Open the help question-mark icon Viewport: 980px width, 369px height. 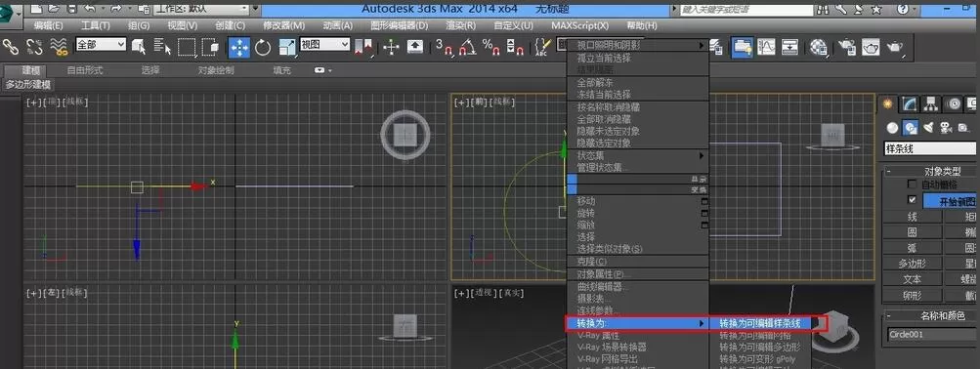pos(903,9)
